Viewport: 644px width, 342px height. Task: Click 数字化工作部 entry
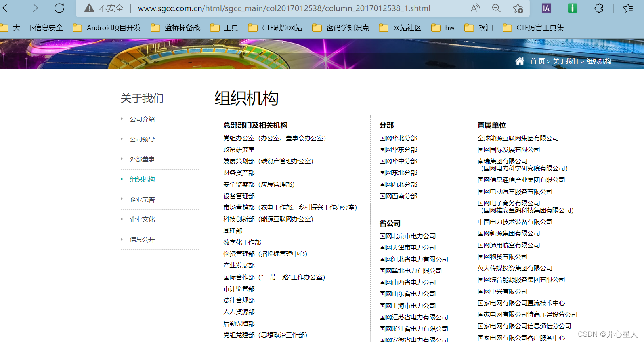coord(242,242)
